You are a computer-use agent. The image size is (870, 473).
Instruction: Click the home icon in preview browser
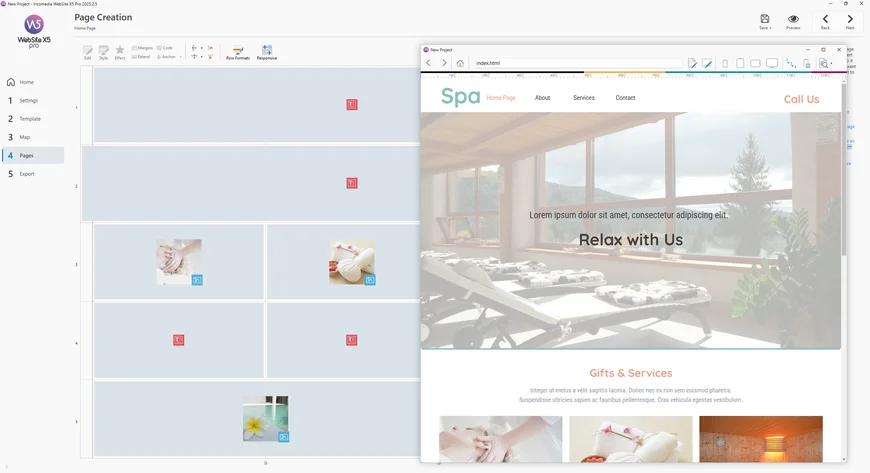point(460,63)
